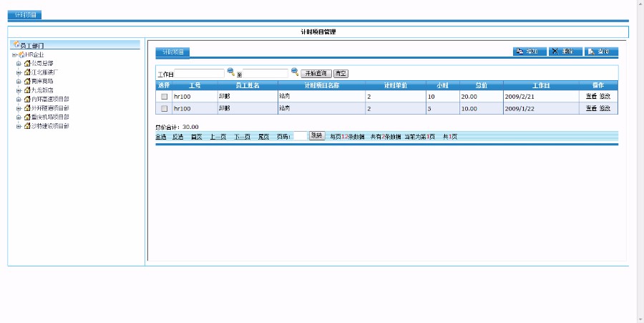Tick the checkbox for the 2009/2/21 row

pyautogui.click(x=165, y=97)
